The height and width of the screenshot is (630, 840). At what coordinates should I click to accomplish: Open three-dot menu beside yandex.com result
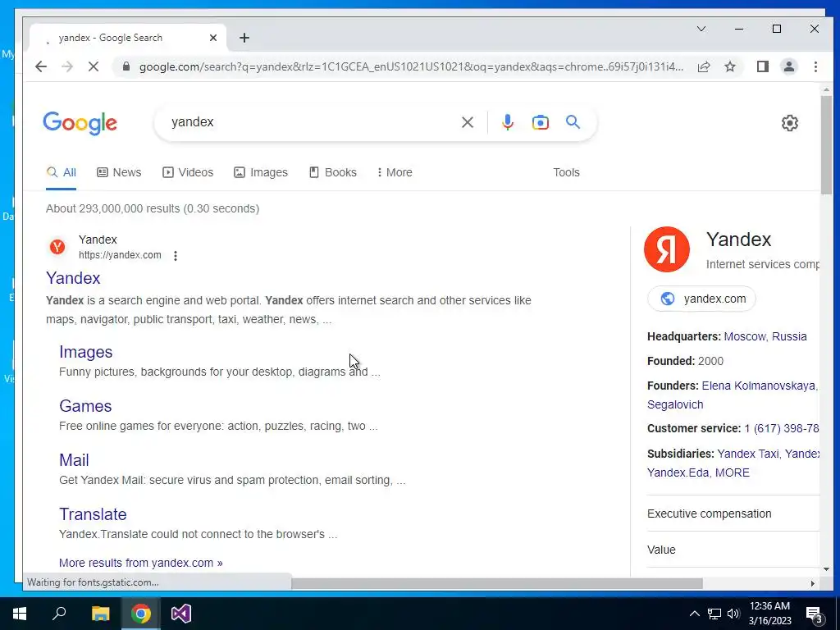(176, 256)
